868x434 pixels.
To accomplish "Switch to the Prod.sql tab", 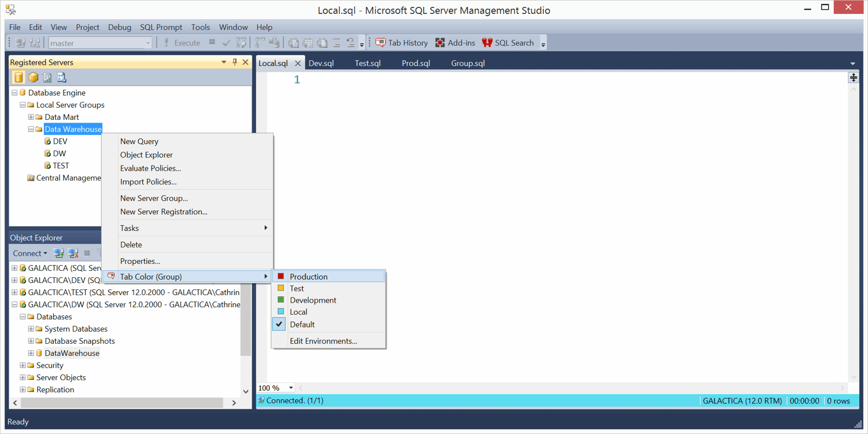I will 415,64.
